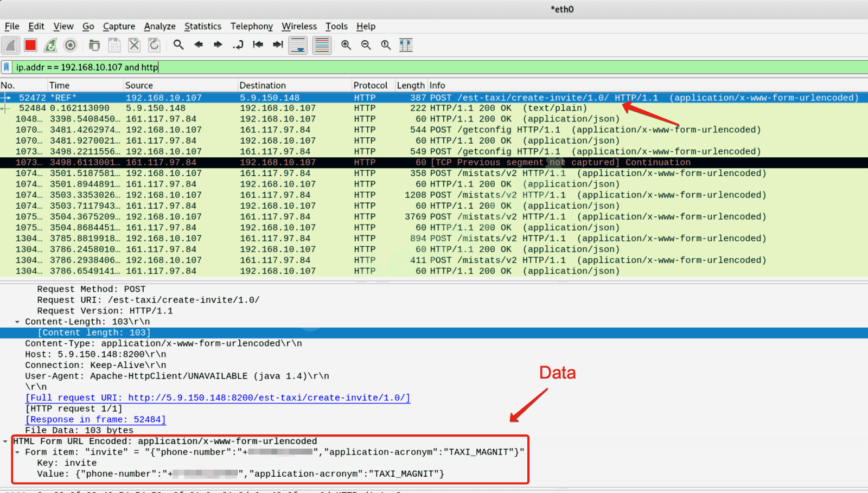Click in the display filter field
Screen dimensions: 868x493
click(434, 67)
